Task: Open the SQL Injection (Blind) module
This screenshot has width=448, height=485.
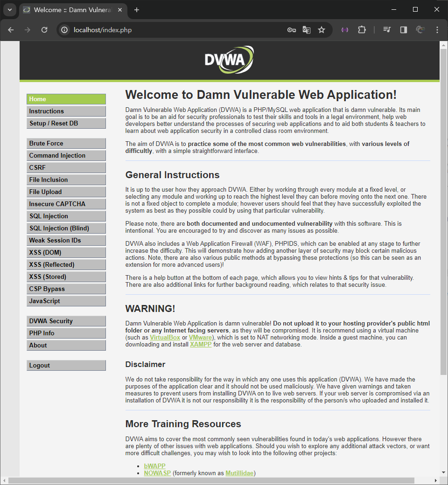Action: pyautogui.click(x=66, y=228)
